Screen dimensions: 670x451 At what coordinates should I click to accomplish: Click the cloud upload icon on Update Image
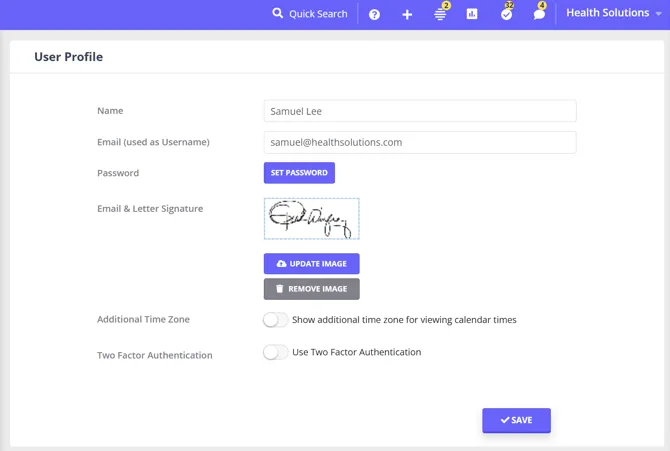pos(281,264)
